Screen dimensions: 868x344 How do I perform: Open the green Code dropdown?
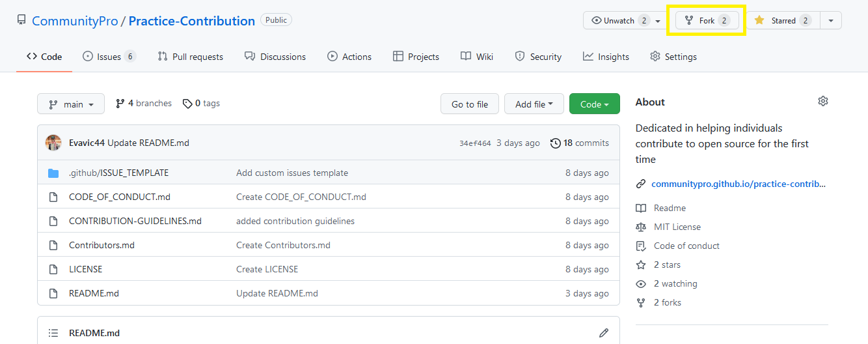594,104
